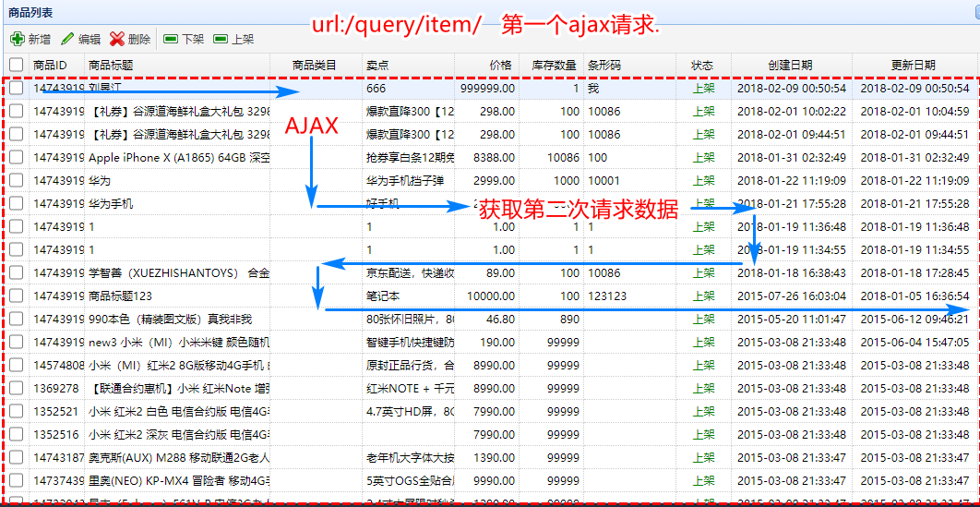Image resolution: width=980 pixels, height=507 pixels.
Task: Click the selling point '红米NOTE + 千元'
Action: point(410,389)
